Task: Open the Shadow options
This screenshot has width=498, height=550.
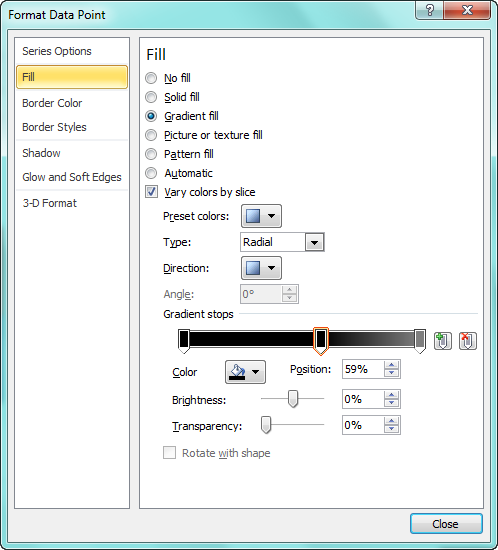Action: pos(41,153)
